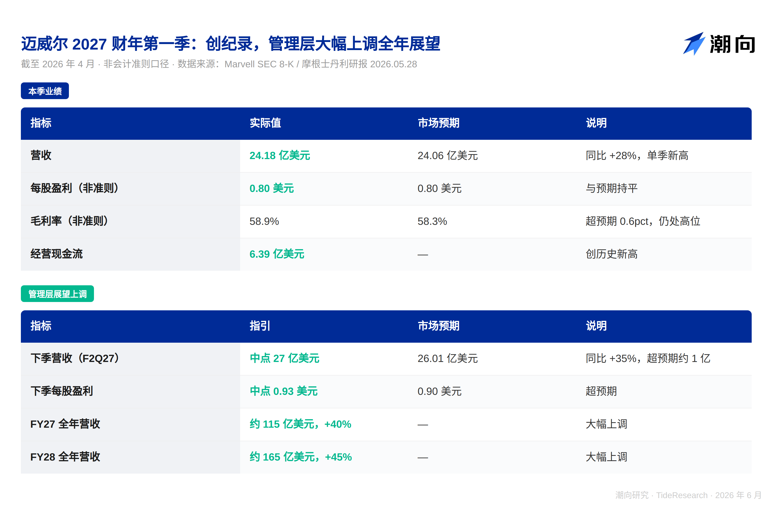The image size is (783, 532).
Task: Click the 约 165 亿美元，+45% guidance
Action: [301, 457]
